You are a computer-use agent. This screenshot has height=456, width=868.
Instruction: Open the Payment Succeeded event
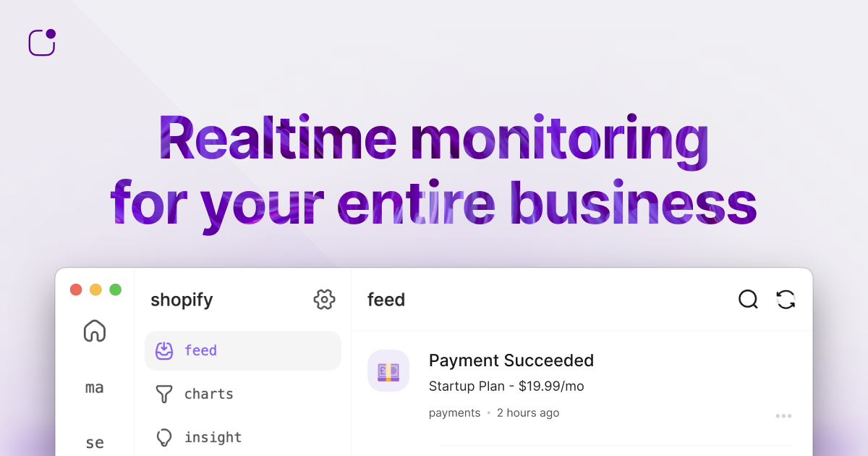click(x=511, y=360)
